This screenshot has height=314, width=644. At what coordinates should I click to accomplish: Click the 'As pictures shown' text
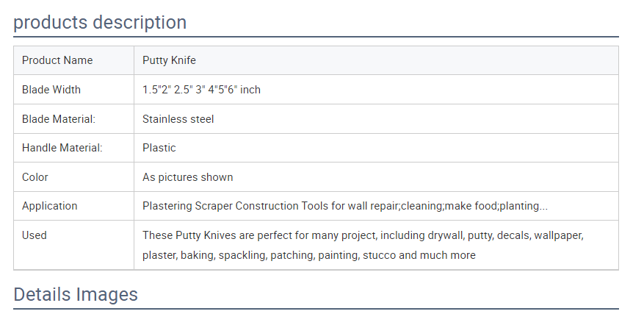188,177
